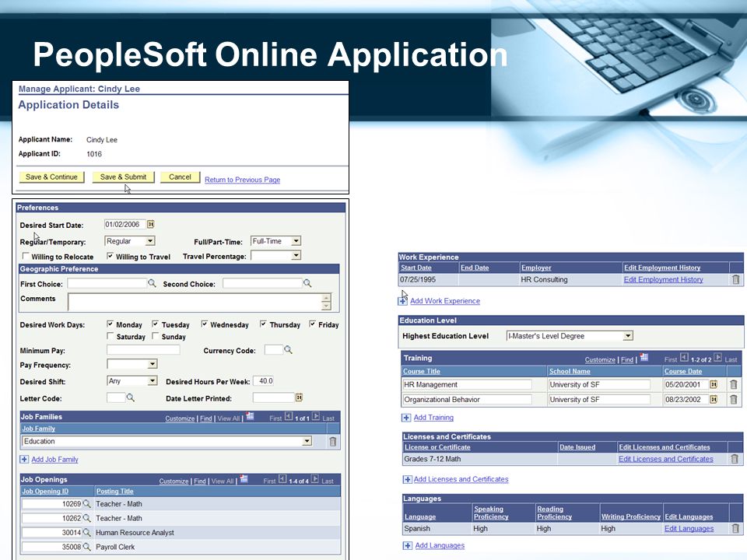This screenshot has width=747, height=560.
Task: Click the plus icon beside Add Training
Action: coord(406,418)
